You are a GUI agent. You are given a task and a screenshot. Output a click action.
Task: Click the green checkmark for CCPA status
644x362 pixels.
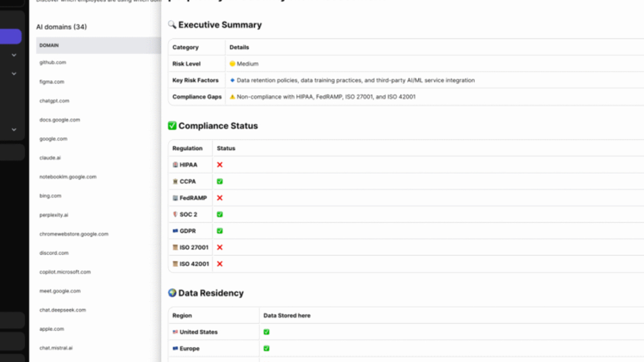220,182
